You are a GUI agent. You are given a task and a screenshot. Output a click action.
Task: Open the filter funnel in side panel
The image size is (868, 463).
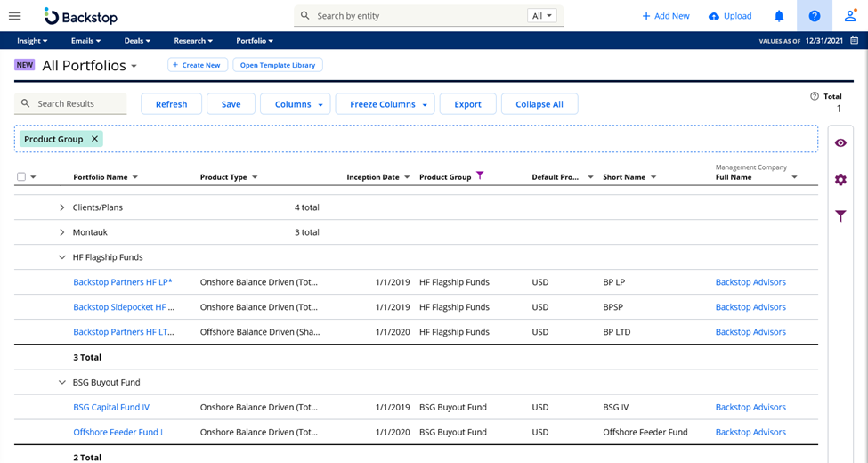(x=840, y=215)
